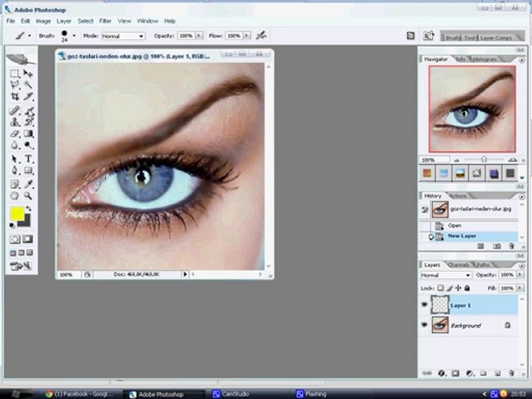Screen dimensions: 532x399
Task: Select the Crop tool
Action: point(14,96)
